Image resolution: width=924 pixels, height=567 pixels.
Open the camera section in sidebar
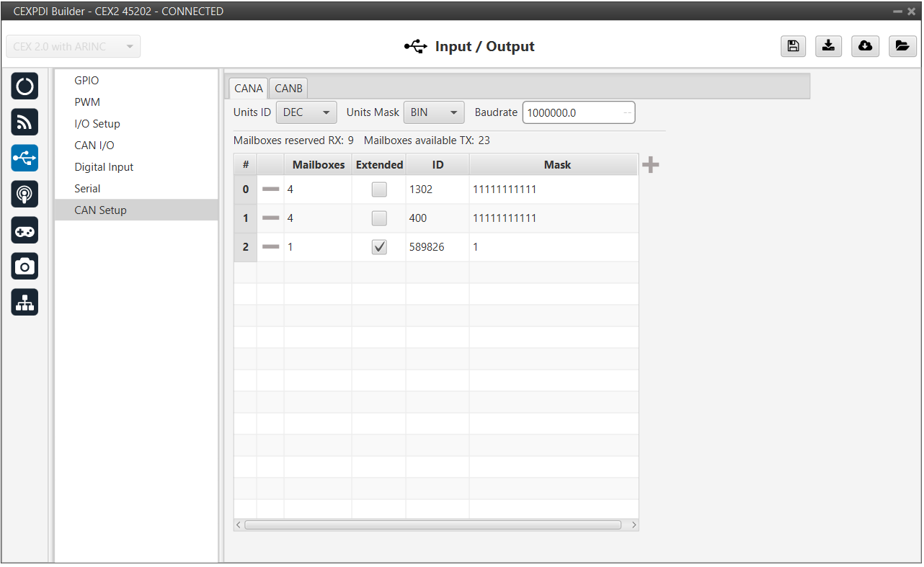point(25,267)
